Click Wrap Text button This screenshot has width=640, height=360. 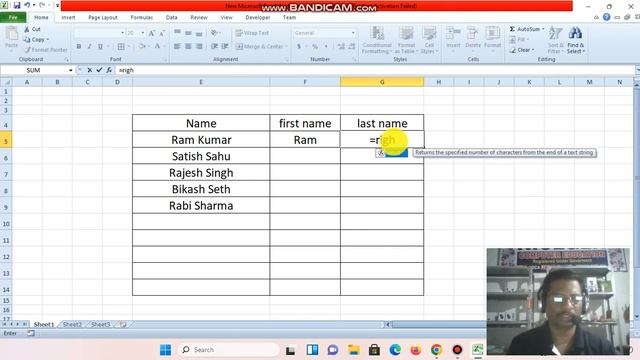click(252, 33)
